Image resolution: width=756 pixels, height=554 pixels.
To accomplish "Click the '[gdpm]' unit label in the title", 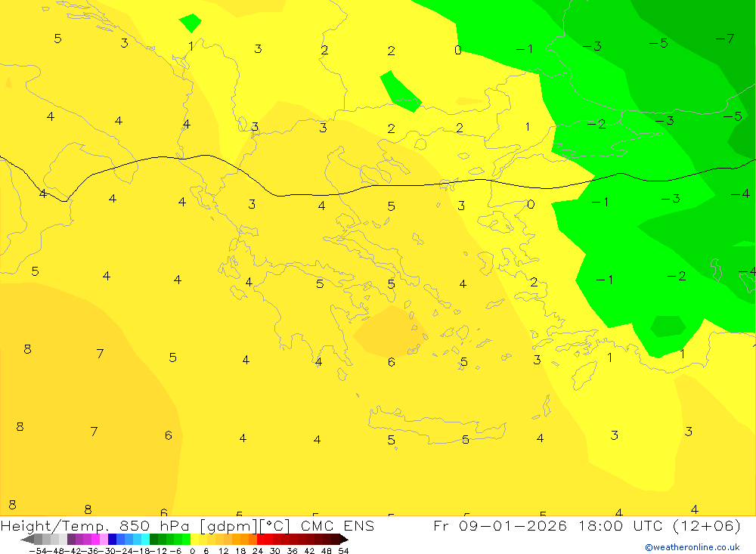I will coord(228,525).
